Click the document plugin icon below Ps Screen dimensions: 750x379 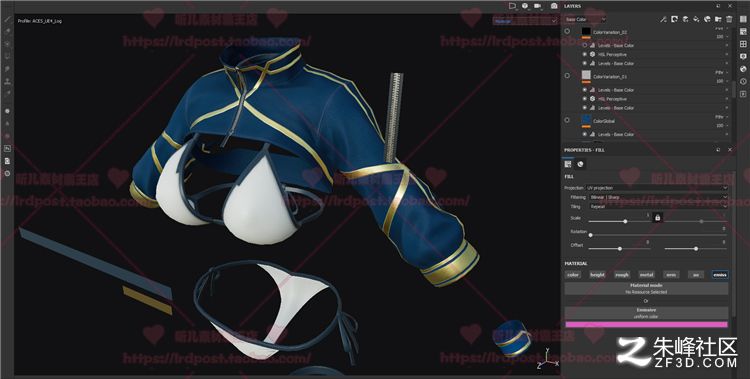click(7, 161)
